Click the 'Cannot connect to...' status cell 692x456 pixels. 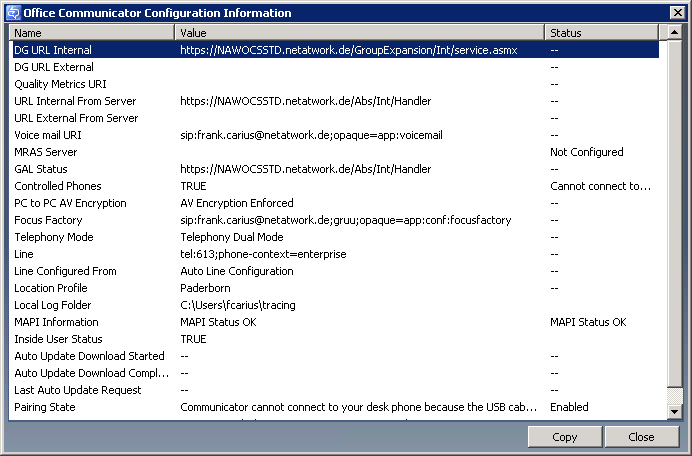click(600, 186)
